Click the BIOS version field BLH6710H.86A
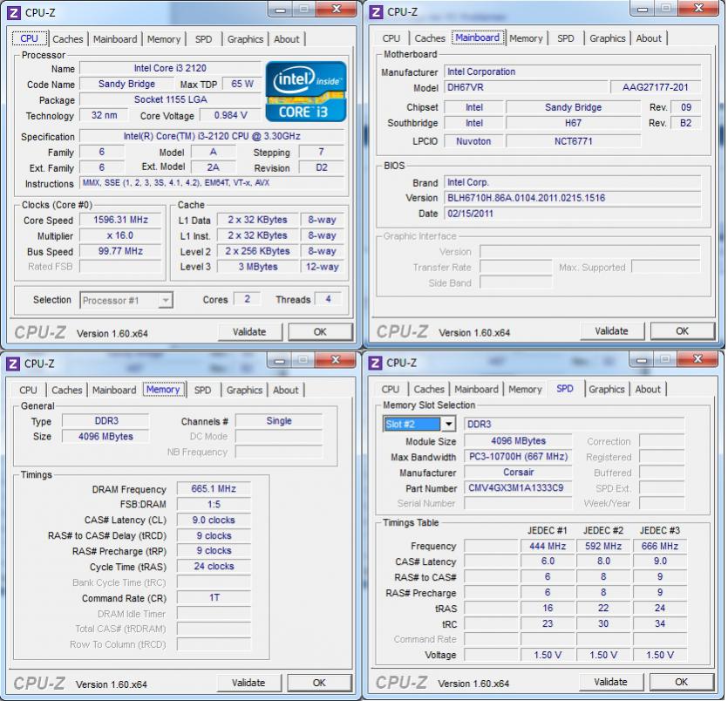Screen dimensions: 728x701 point(573,198)
